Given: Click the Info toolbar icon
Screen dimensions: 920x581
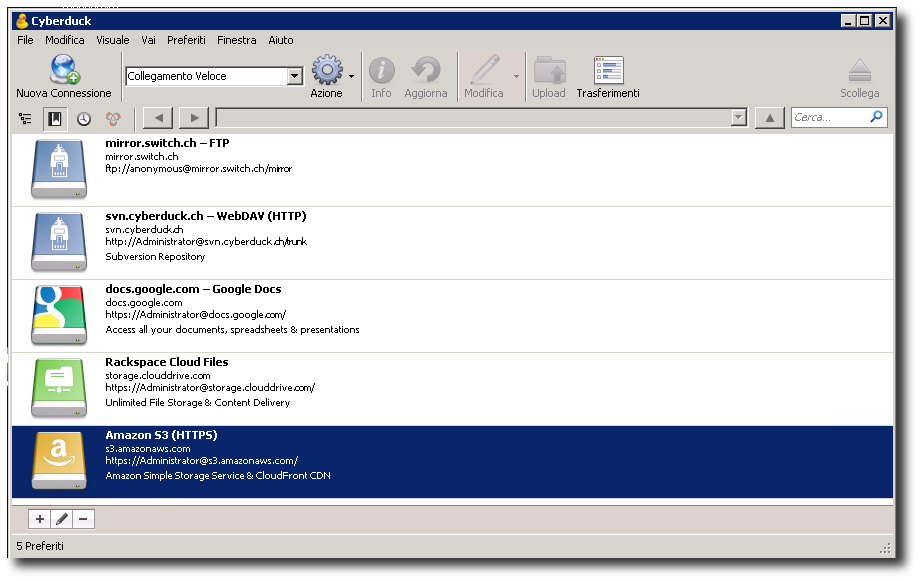Looking at the screenshot, I should click(x=381, y=70).
